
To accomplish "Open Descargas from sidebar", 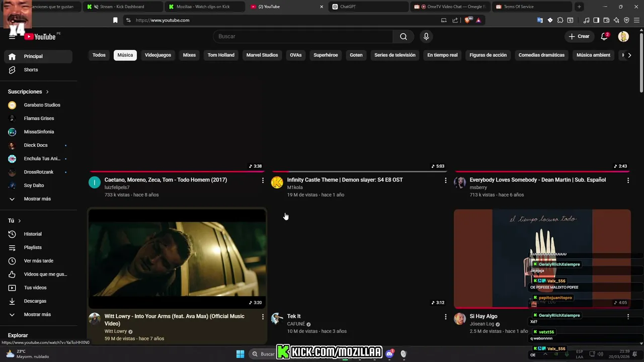I will point(38,301).
